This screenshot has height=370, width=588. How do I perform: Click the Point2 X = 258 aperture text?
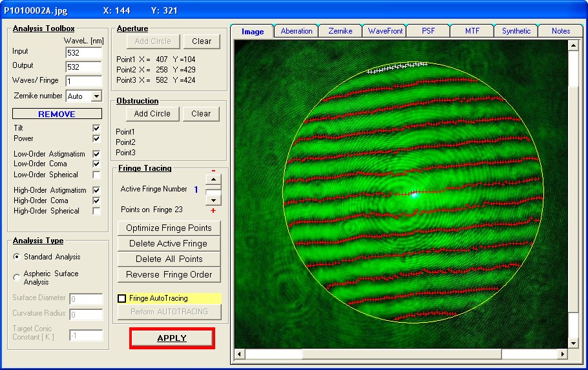pos(156,70)
